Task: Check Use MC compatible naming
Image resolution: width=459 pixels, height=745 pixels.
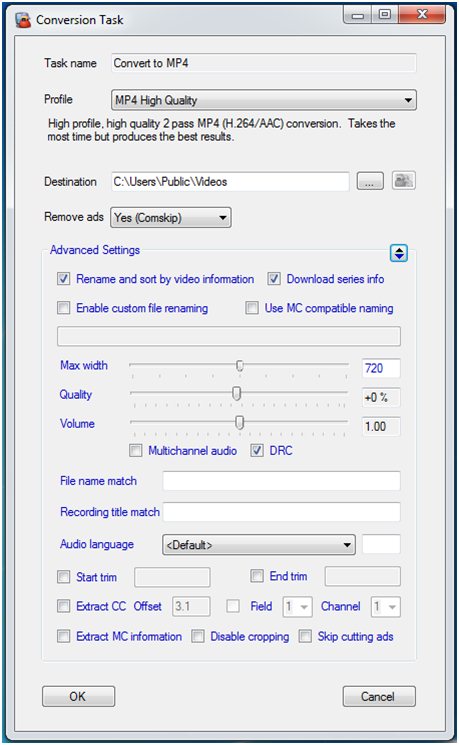Action: [252, 308]
